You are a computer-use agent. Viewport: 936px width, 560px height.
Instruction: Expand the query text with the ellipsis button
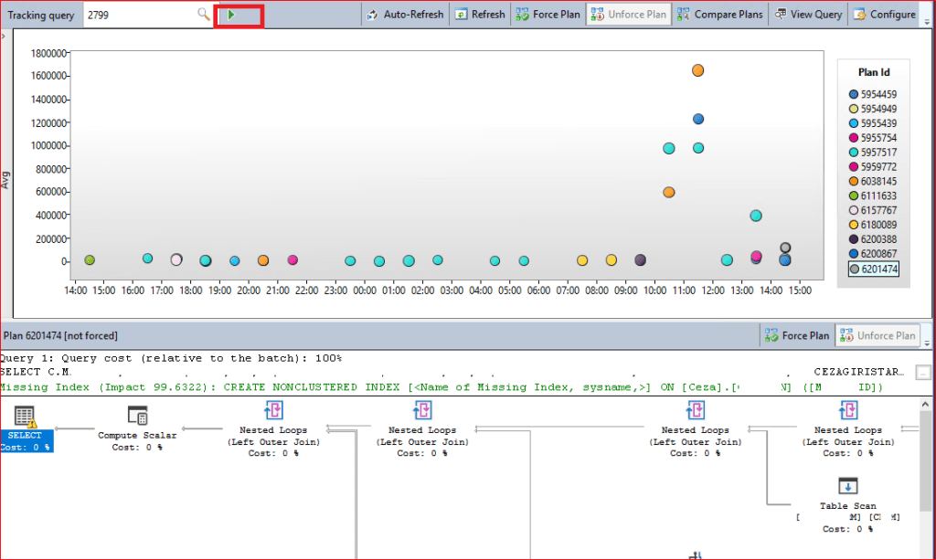point(923,373)
